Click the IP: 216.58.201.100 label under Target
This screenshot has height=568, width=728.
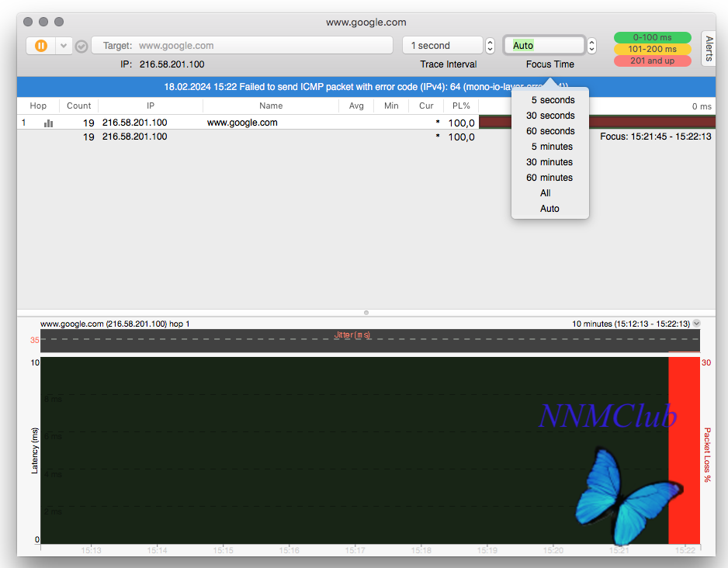click(x=162, y=64)
